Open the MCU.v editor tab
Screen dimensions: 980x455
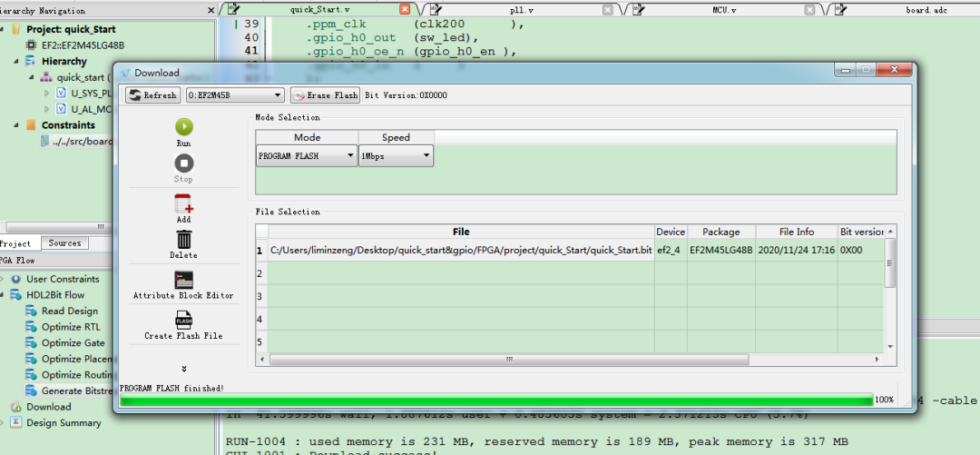[x=724, y=9]
